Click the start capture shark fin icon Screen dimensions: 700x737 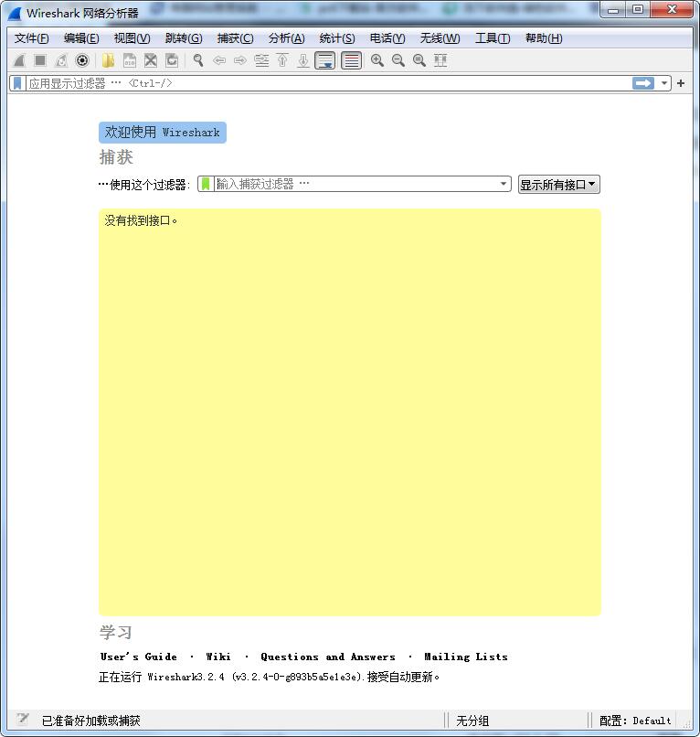pyautogui.click(x=19, y=60)
